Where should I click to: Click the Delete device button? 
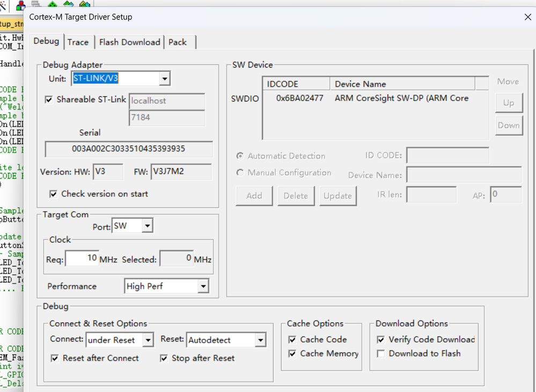click(x=296, y=196)
